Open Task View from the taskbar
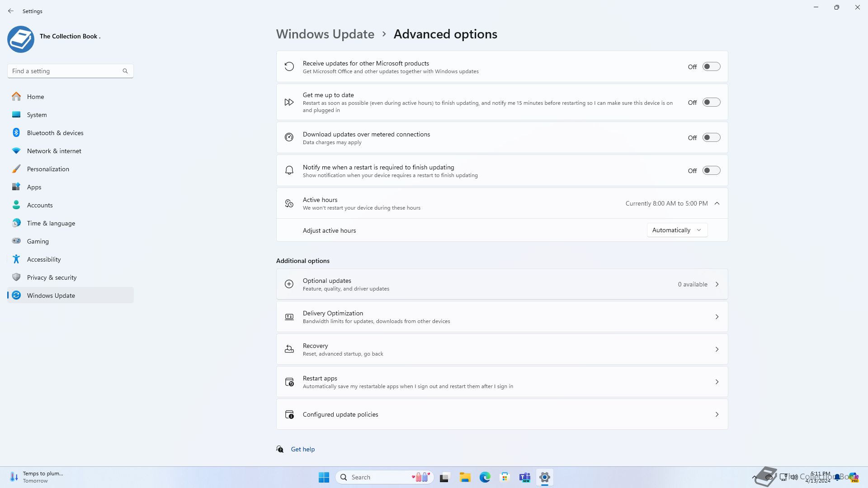This screenshot has height=488, width=868. (x=445, y=477)
